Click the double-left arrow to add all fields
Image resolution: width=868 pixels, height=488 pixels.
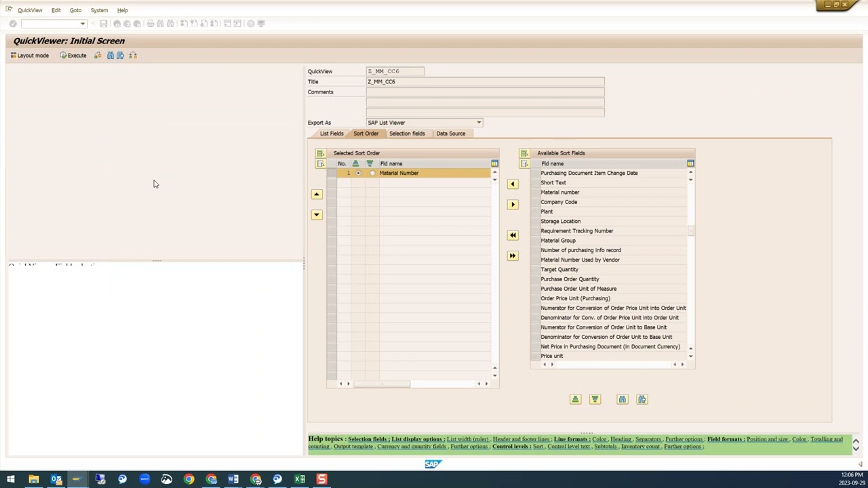coord(513,235)
